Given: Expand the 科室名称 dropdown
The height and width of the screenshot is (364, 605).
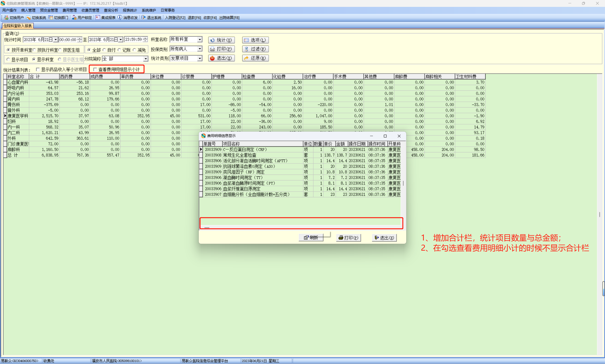Looking at the screenshot, I should point(200,39).
